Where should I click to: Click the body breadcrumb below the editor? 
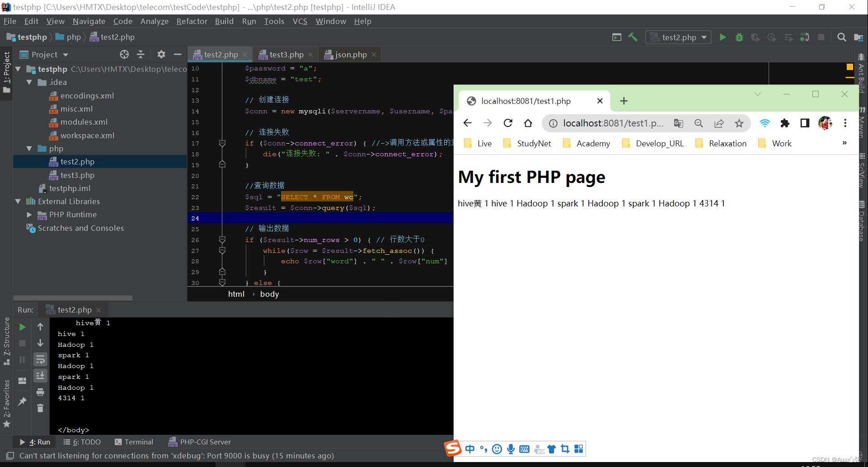click(269, 294)
